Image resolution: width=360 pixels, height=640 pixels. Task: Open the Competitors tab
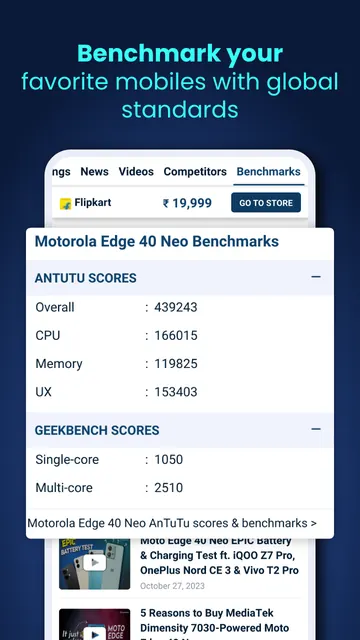(x=195, y=171)
